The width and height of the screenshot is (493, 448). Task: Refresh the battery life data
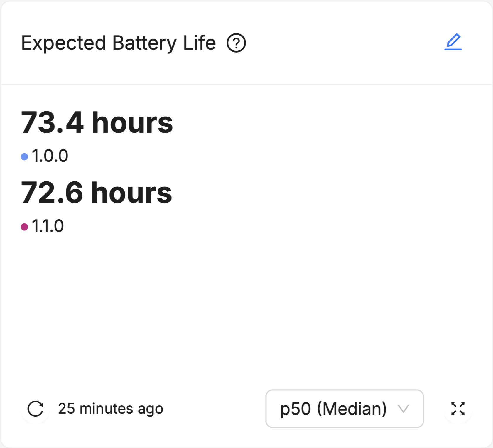(x=35, y=409)
